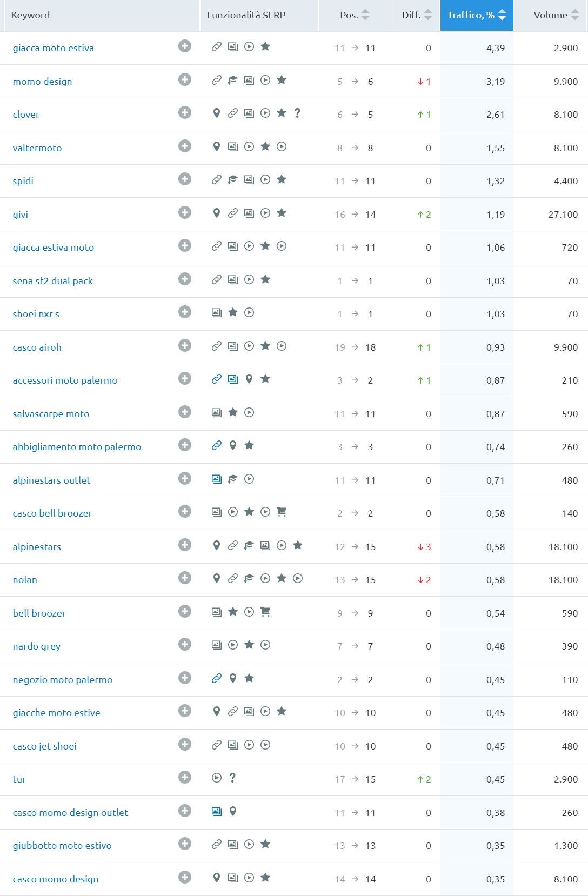
Task: Open keyword link nardo grey
Action: click(x=37, y=646)
